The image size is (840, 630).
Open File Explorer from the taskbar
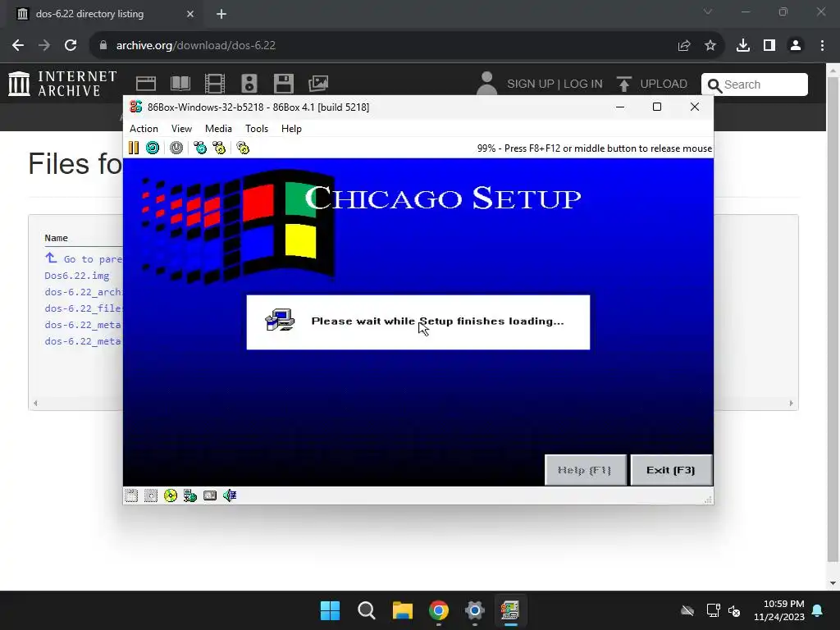tap(402, 610)
